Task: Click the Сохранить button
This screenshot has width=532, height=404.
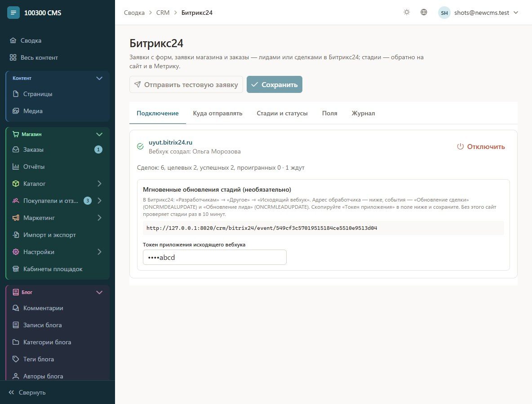Action: [274, 84]
